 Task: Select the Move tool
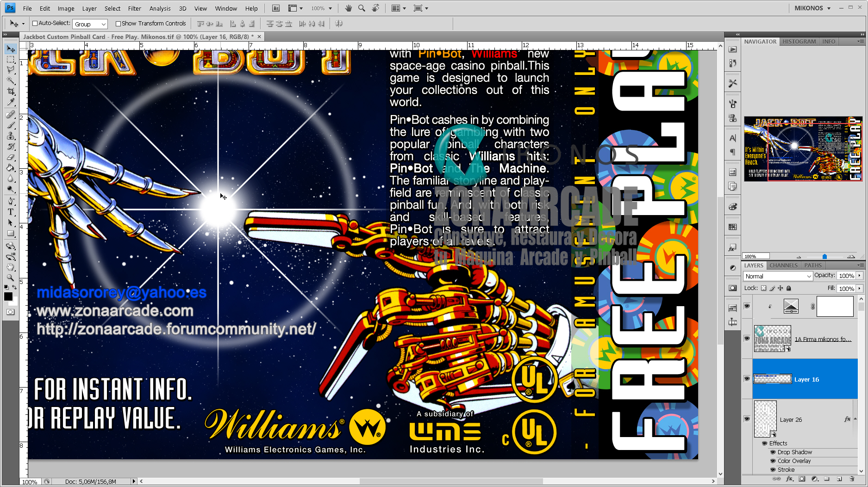(x=10, y=48)
